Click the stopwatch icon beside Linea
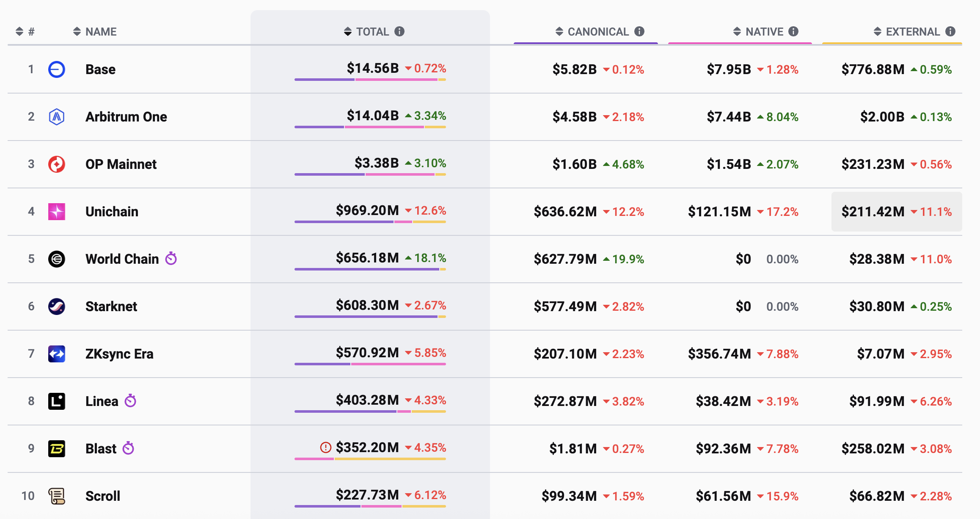Screen dimensions: 980x519 pyautogui.click(x=130, y=400)
